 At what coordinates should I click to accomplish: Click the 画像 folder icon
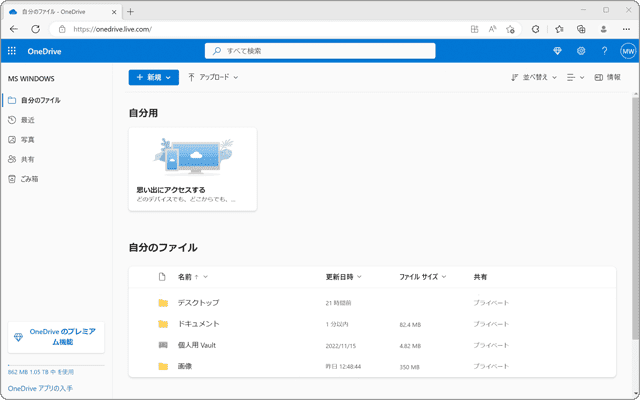coord(163,367)
